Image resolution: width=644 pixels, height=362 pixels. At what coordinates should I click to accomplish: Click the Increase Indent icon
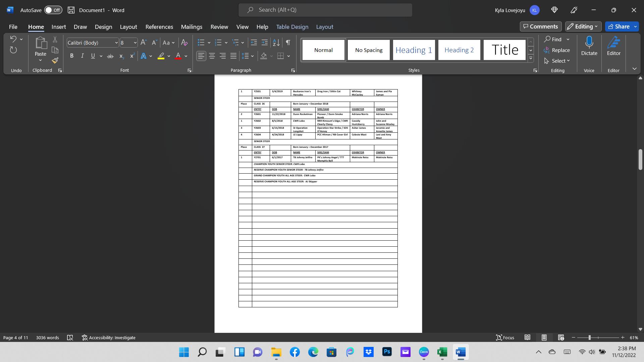pyautogui.click(x=265, y=43)
